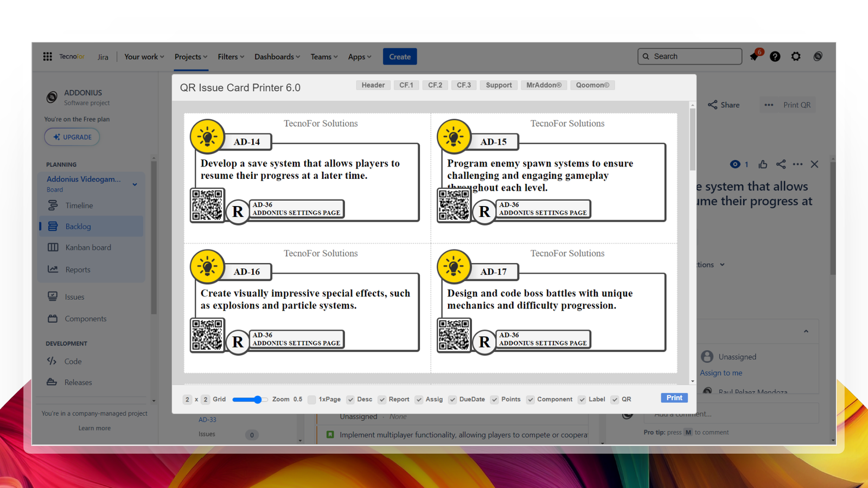Open the Qoomon© tab
The width and height of the screenshot is (868, 488).
pyautogui.click(x=592, y=85)
